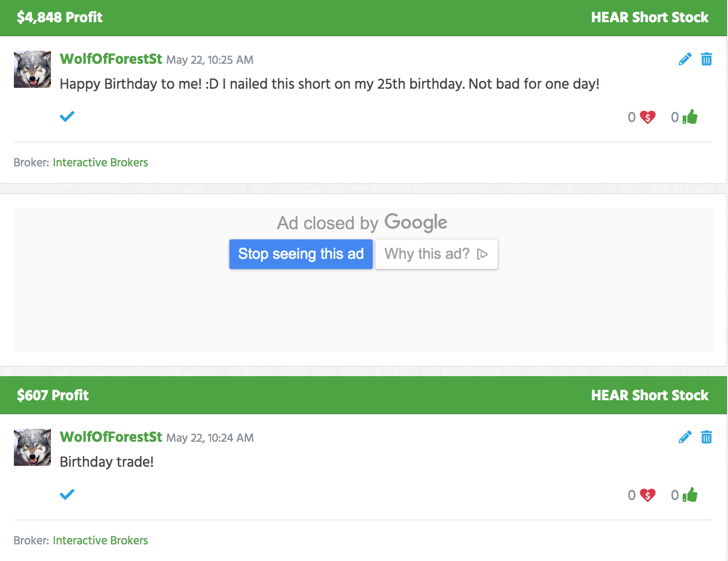
Task: Click the Why this ad? button
Action: 436,254
